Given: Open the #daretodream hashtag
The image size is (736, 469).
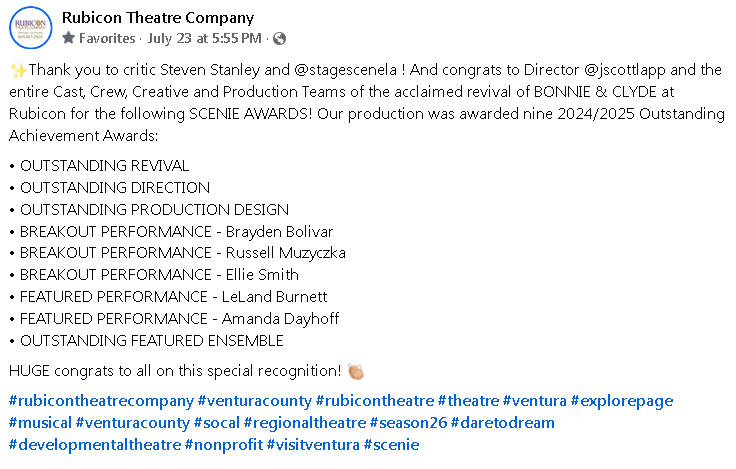Looking at the screenshot, I should 502,423.
